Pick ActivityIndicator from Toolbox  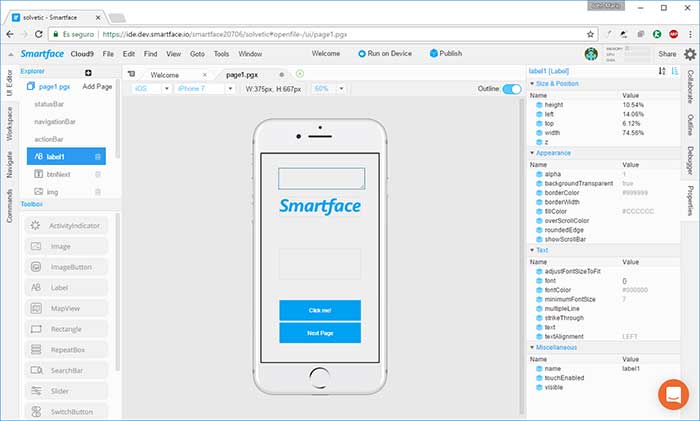pos(66,225)
